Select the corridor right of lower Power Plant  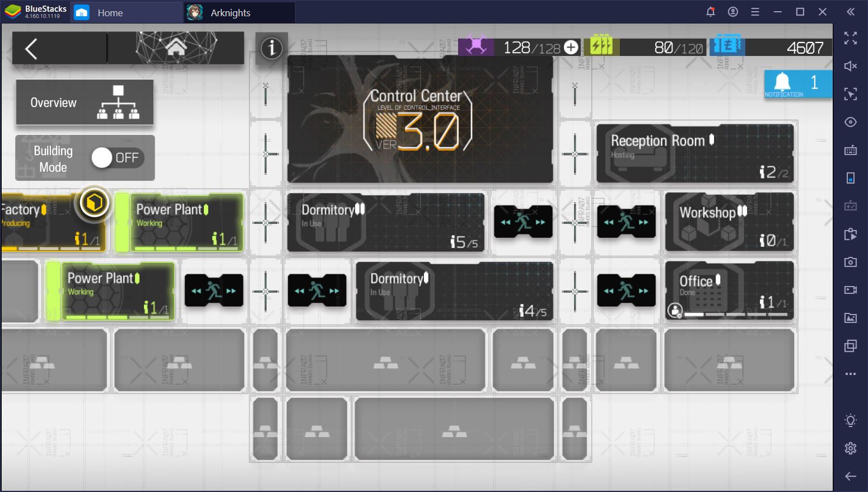214,290
